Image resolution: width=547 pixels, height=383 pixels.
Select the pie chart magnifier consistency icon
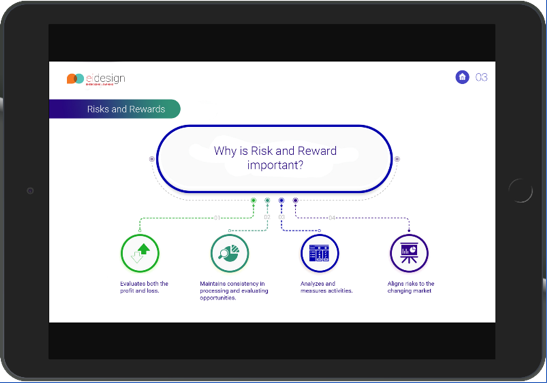pos(230,253)
